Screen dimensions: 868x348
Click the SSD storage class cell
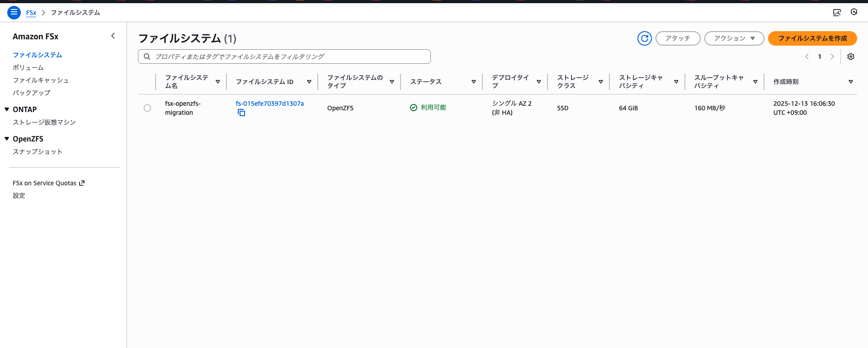coord(563,108)
